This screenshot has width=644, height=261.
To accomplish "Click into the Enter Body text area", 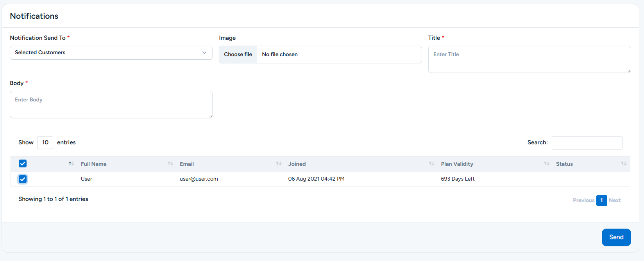I will [111, 105].
